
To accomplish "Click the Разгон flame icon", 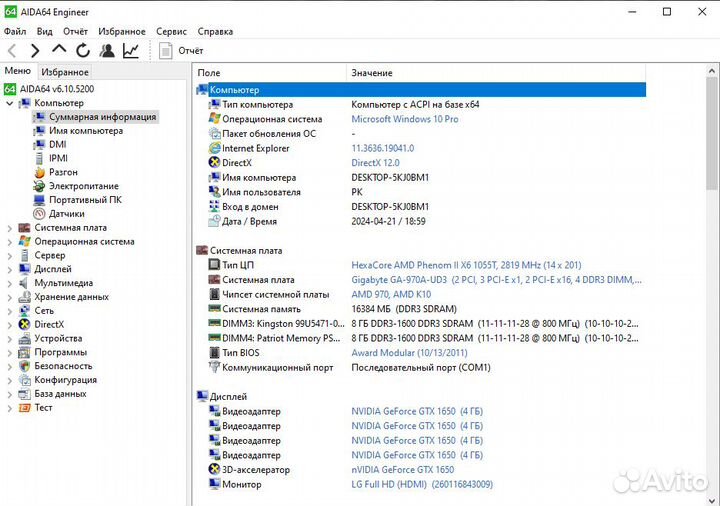I will [x=39, y=172].
